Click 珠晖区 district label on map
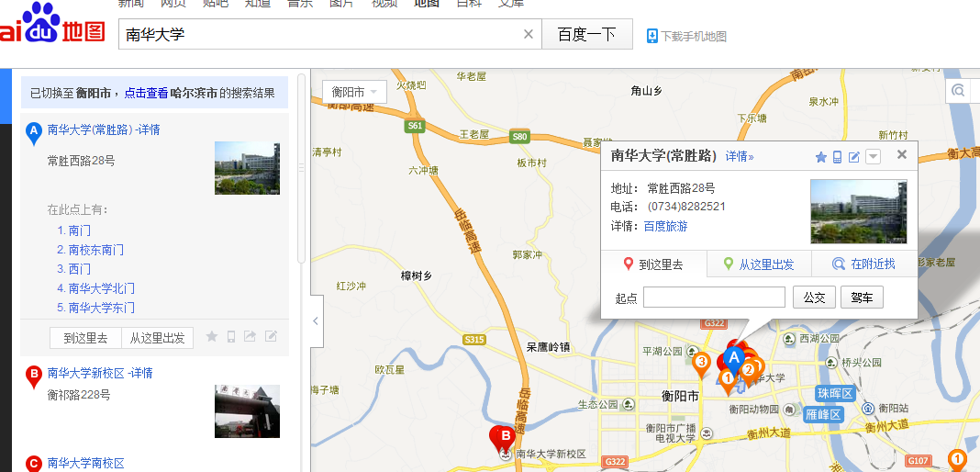This screenshot has width=980, height=472. [x=835, y=394]
